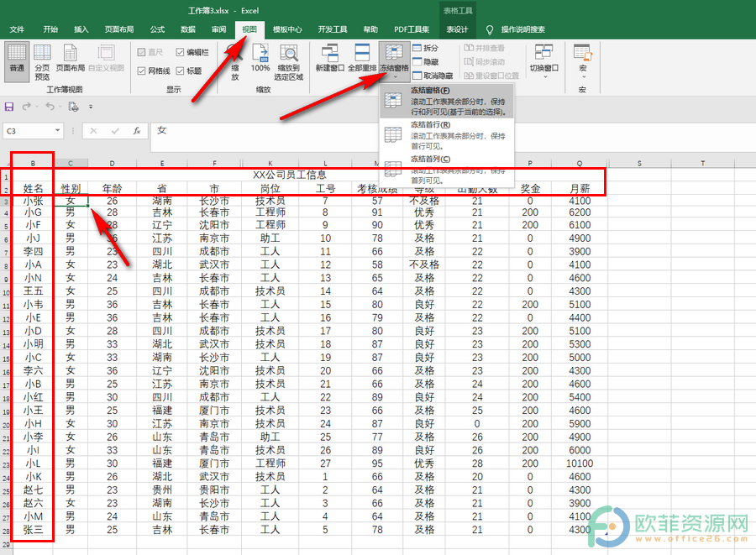Click the lightbulb 操作说明搜索 box

tap(516, 29)
